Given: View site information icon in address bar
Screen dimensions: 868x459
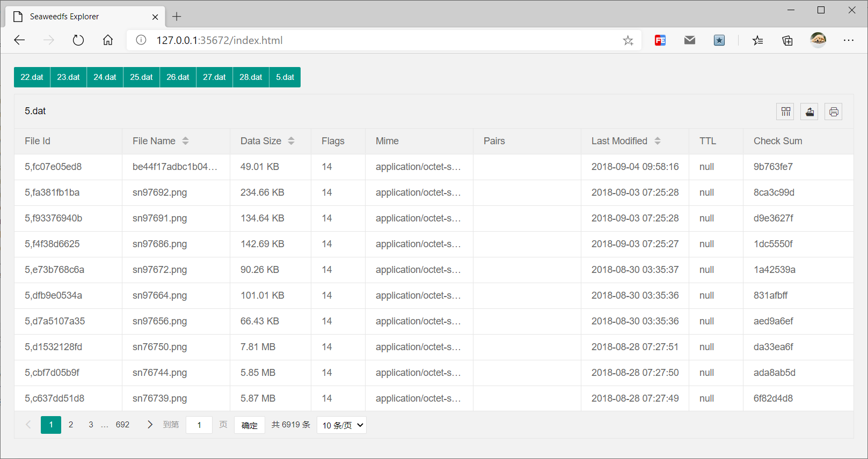Looking at the screenshot, I should 141,40.
